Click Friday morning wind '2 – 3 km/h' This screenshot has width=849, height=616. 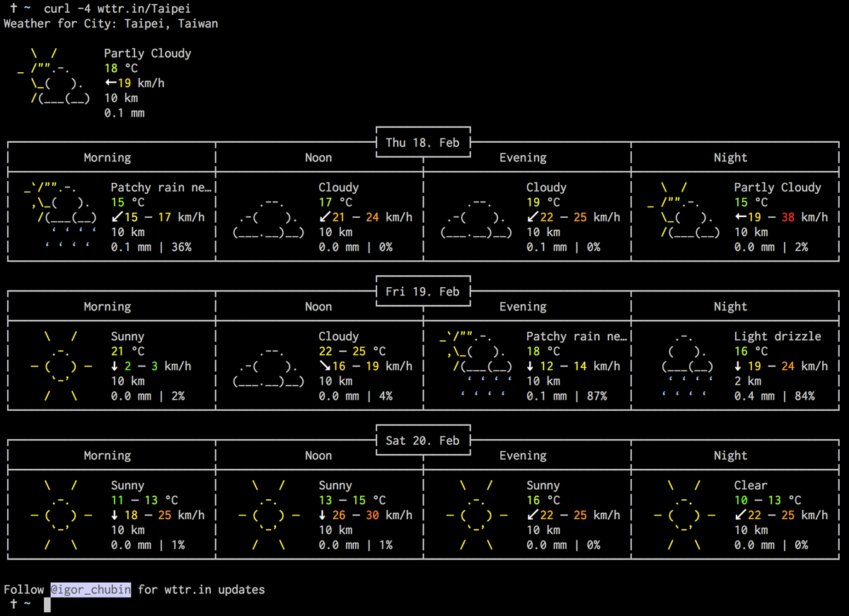point(151,366)
